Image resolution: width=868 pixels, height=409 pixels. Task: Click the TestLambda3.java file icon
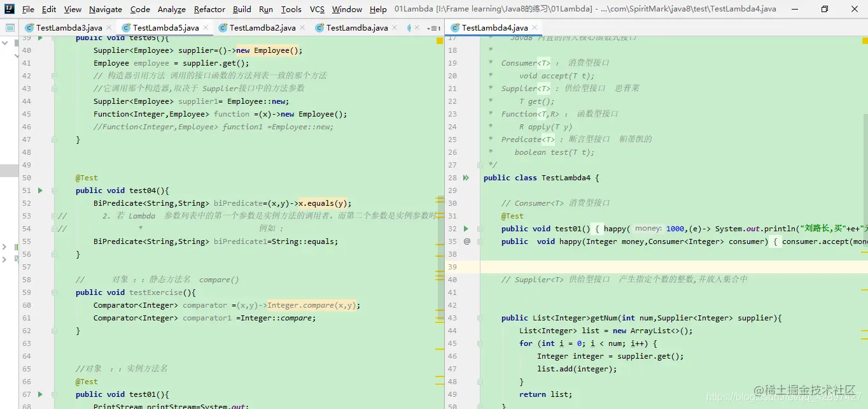click(29, 28)
